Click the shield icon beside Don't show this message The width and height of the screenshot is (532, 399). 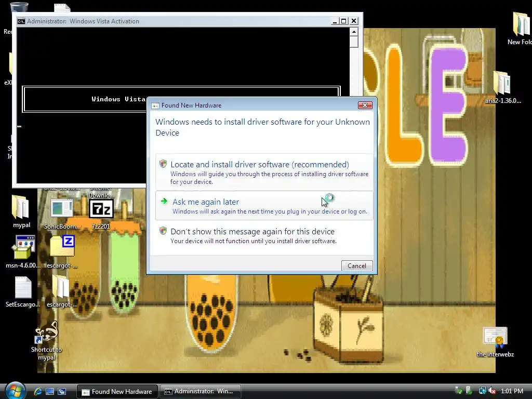pyautogui.click(x=163, y=231)
